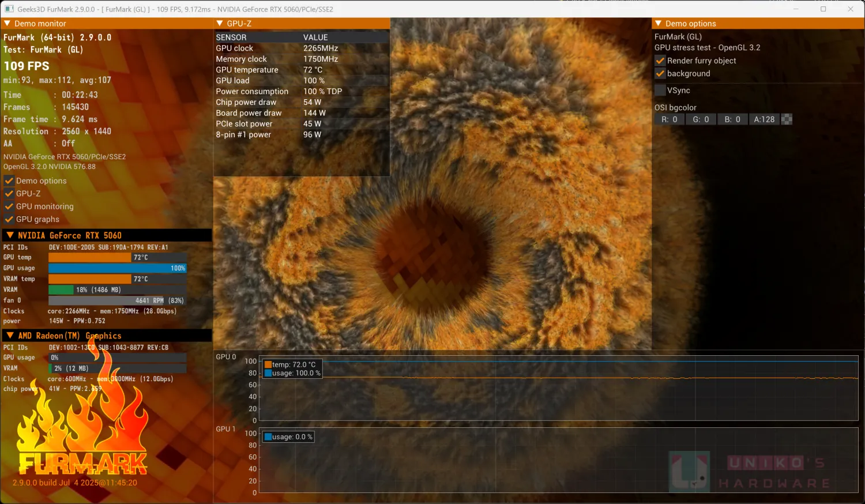The width and height of the screenshot is (865, 504).
Task: Collapse the NVIDIA GeForce RTX 5060 section
Action: [10, 235]
